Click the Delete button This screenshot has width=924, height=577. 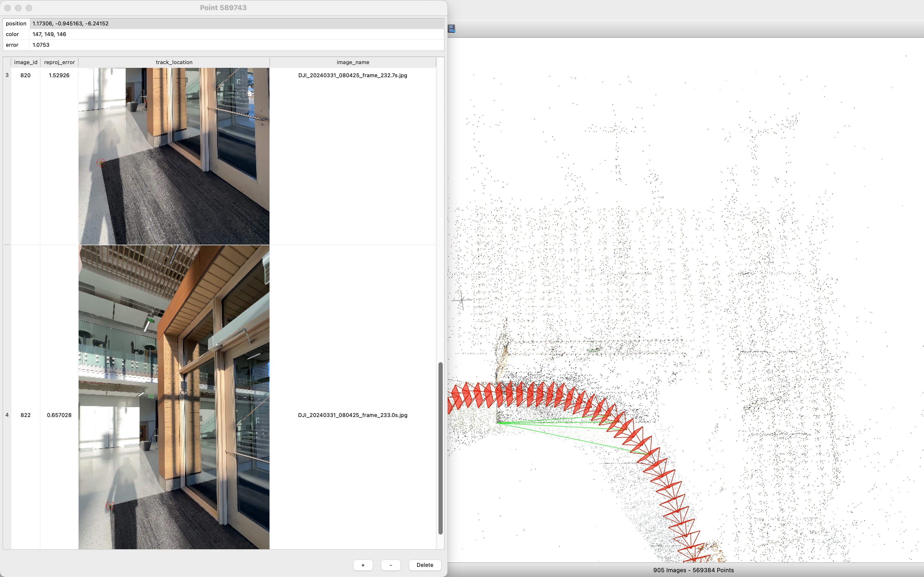[x=425, y=565]
